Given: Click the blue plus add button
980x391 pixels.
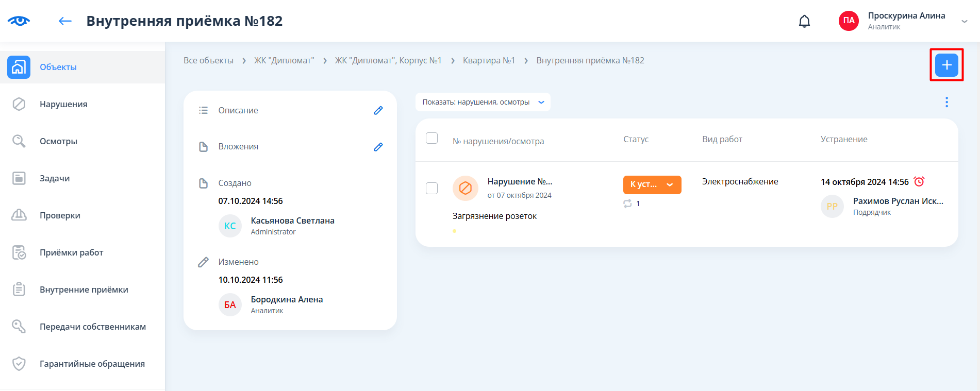Looking at the screenshot, I should pyautogui.click(x=946, y=65).
